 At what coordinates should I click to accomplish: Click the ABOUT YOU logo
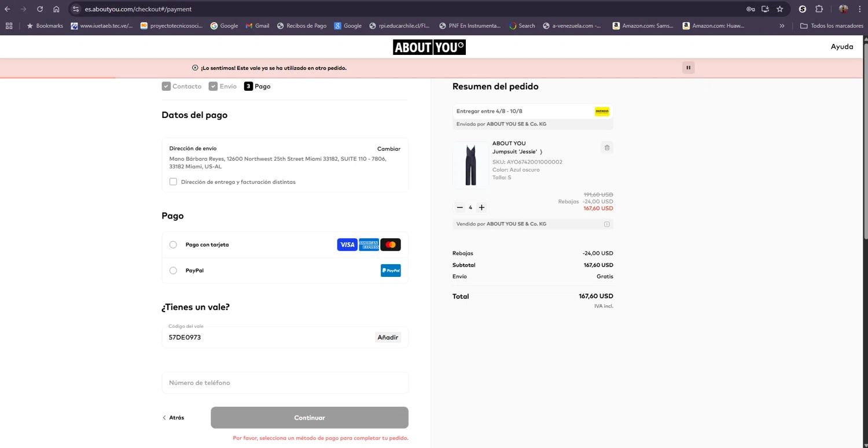tap(429, 47)
